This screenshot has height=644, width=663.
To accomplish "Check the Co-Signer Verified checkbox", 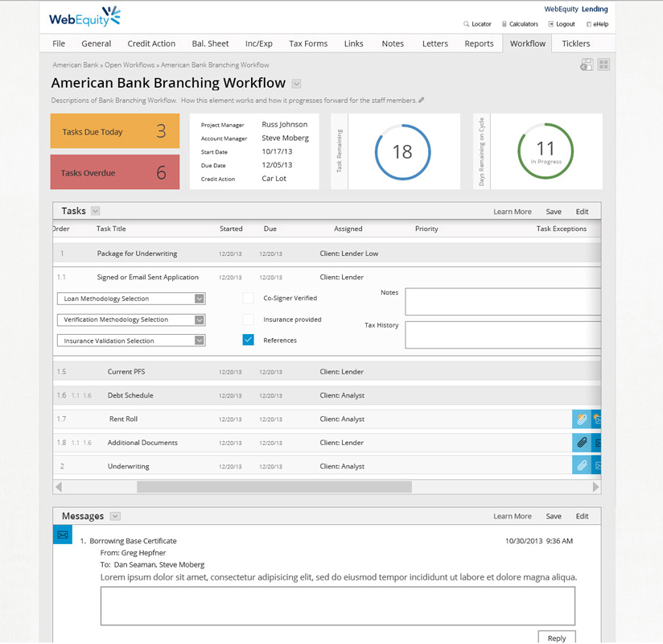I will click(248, 299).
